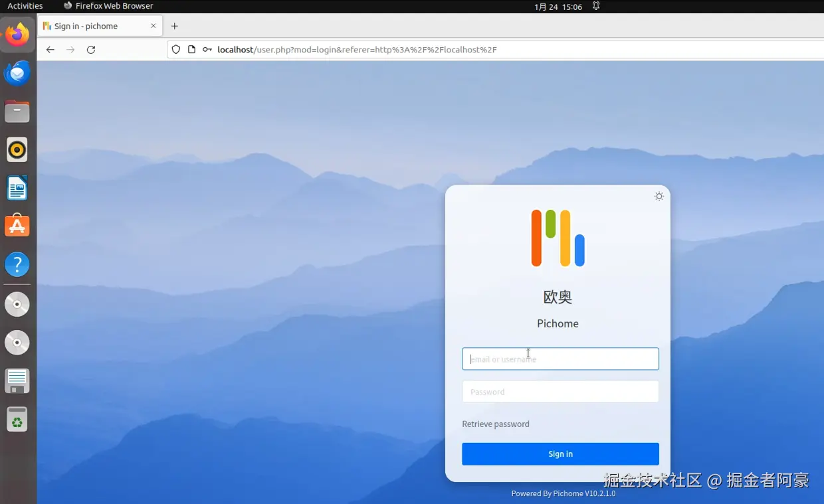
Task: Open the Trash from the dock
Action: (17, 420)
